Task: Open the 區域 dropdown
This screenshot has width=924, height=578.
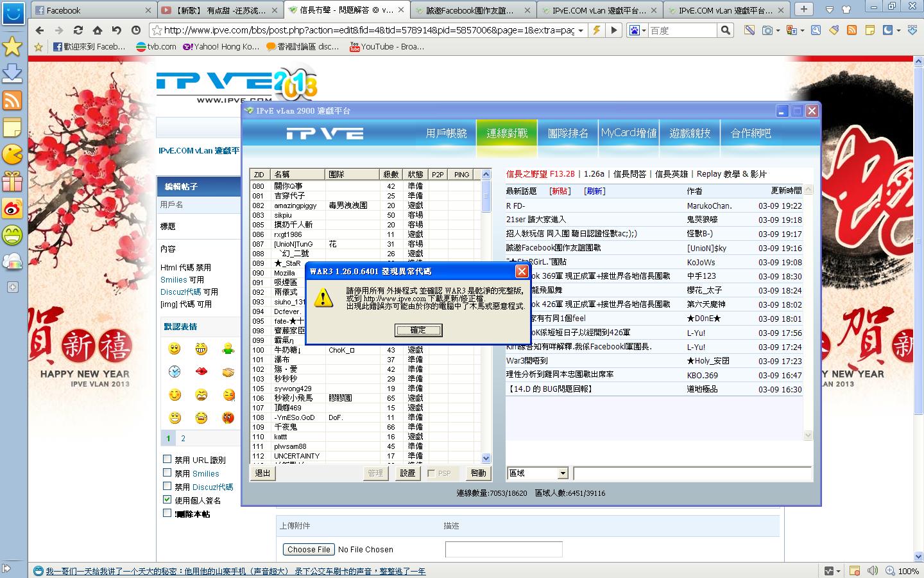Action: point(538,473)
